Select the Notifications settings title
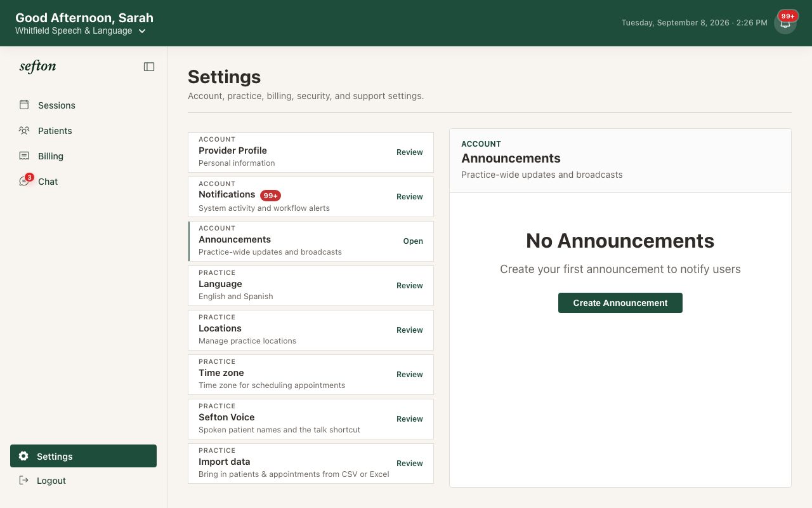812x508 pixels. pos(227,194)
